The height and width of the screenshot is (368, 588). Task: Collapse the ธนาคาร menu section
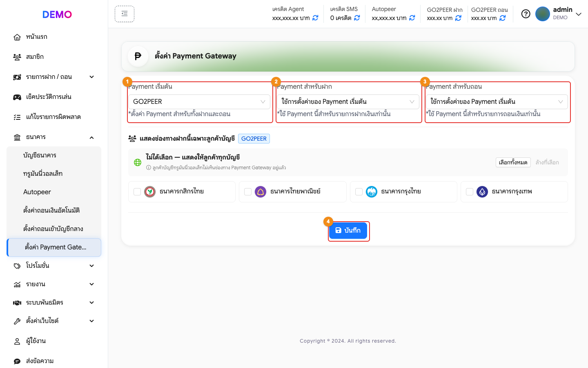[x=92, y=137]
